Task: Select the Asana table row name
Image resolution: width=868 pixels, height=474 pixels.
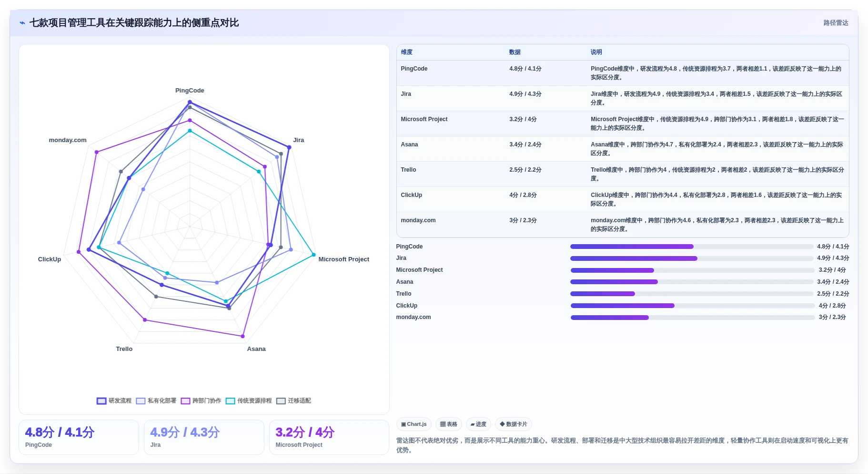Action: [409, 144]
